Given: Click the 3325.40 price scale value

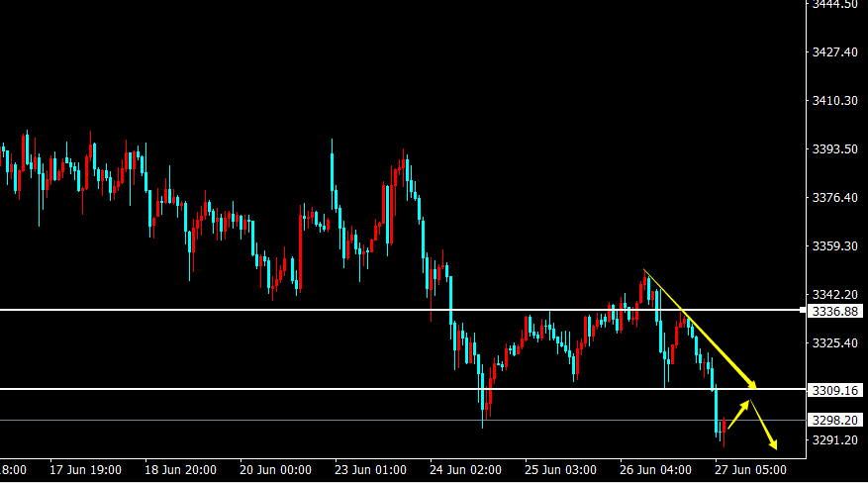Looking at the screenshot, I should coord(834,343).
